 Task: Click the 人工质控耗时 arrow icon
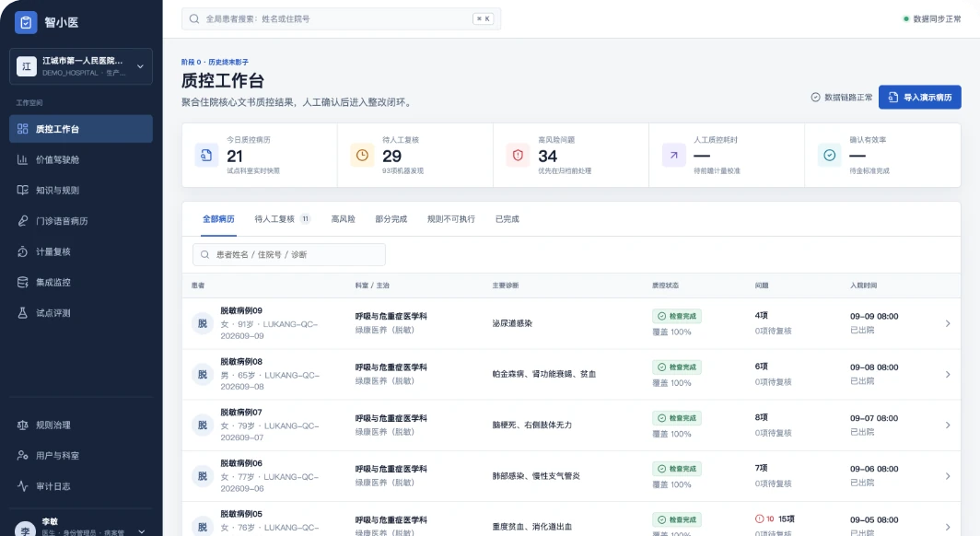tap(674, 155)
